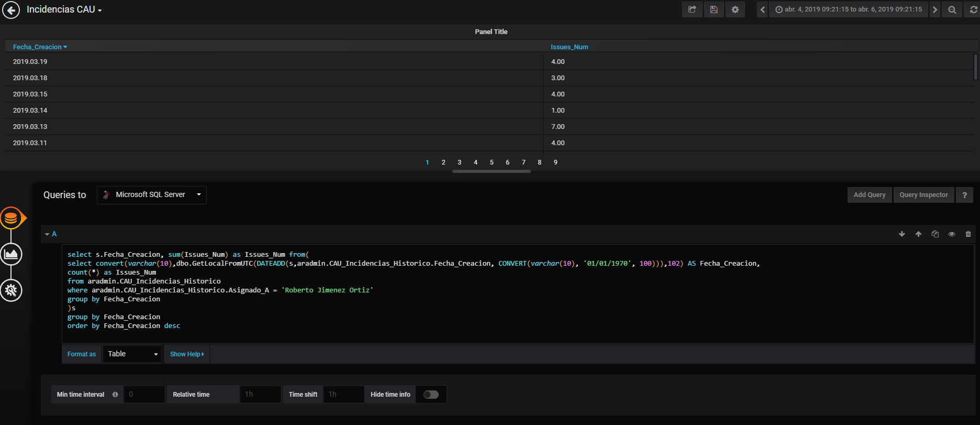This screenshot has width=980, height=425.
Task: Click the Add Query button
Action: (x=869, y=195)
